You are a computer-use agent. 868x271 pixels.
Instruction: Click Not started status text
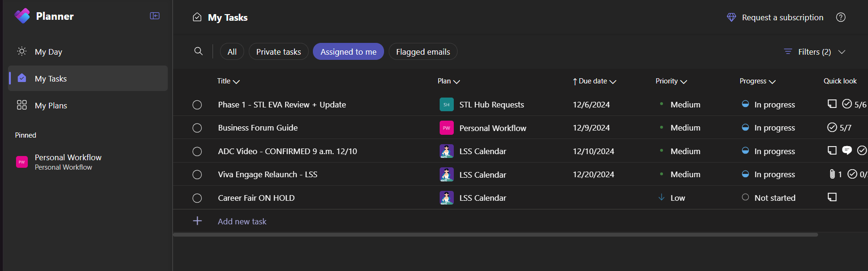tap(775, 198)
